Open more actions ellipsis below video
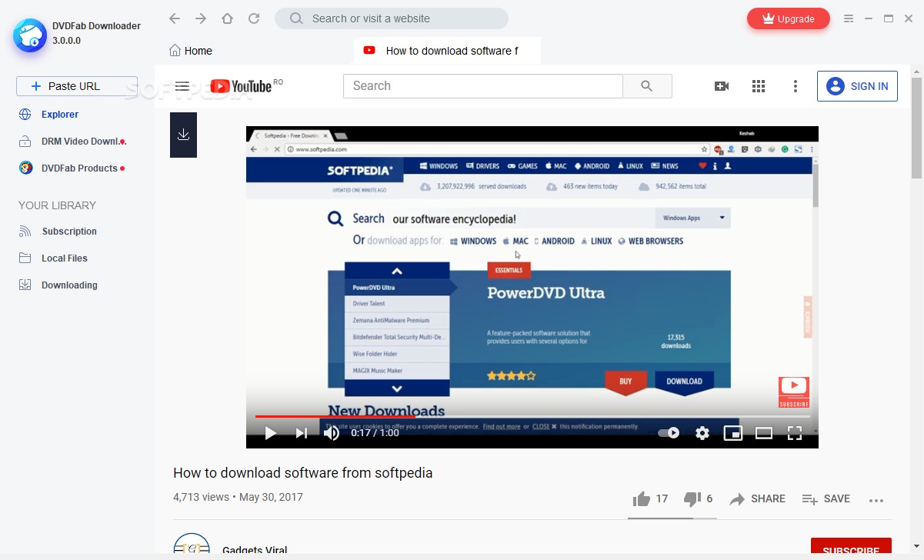Screen dimensions: 924x560 coord(876,500)
